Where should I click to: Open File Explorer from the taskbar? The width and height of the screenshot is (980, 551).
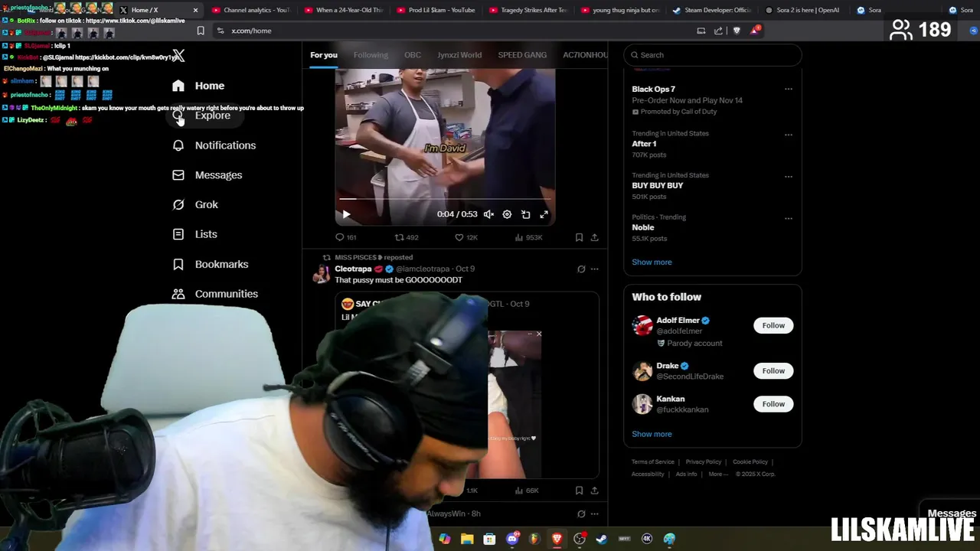point(467,539)
